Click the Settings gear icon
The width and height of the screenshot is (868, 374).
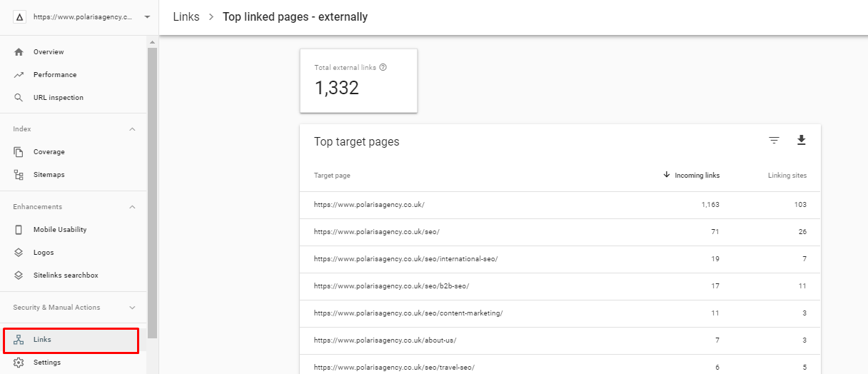click(x=19, y=363)
